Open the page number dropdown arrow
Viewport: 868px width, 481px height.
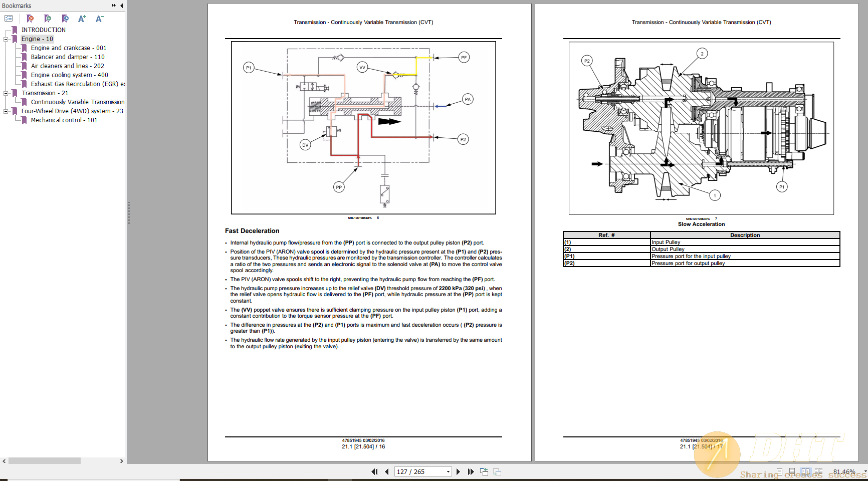(x=448, y=471)
